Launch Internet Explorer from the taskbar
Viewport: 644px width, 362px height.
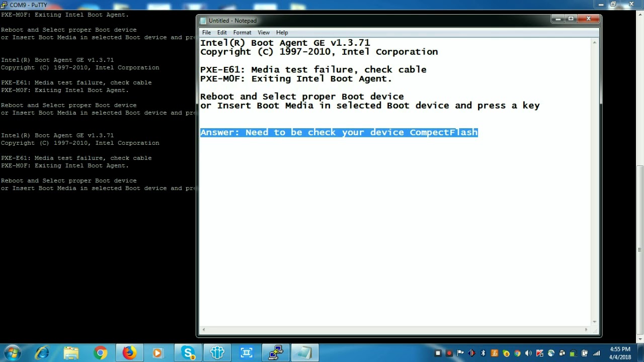pos(42,353)
